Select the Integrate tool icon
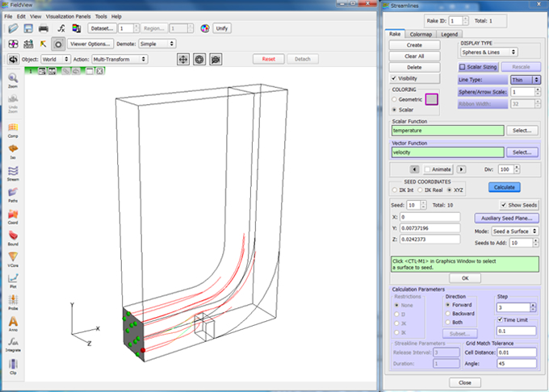Image resolution: width=549 pixels, height=392 pixels. pyautogui.click(x=14, y=344)
